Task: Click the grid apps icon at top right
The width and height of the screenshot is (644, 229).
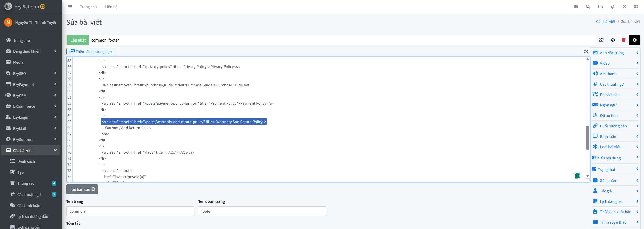Action: pos(636,7)
